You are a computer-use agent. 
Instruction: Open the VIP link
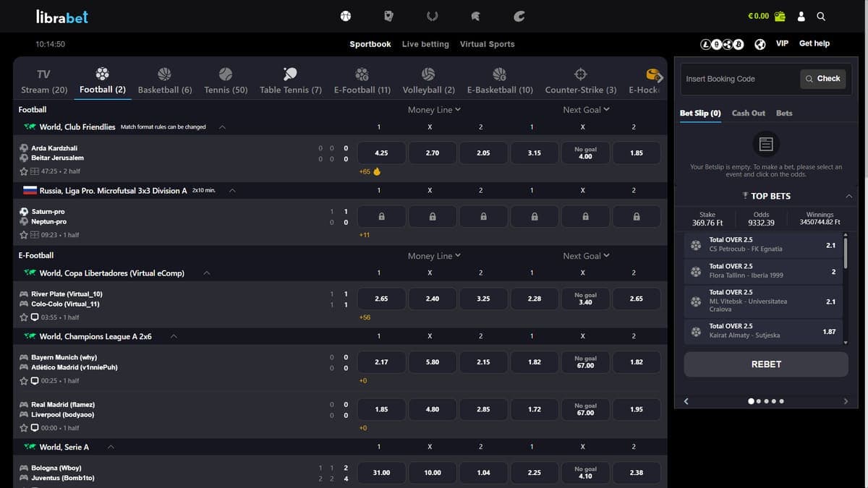pos(782,43)
